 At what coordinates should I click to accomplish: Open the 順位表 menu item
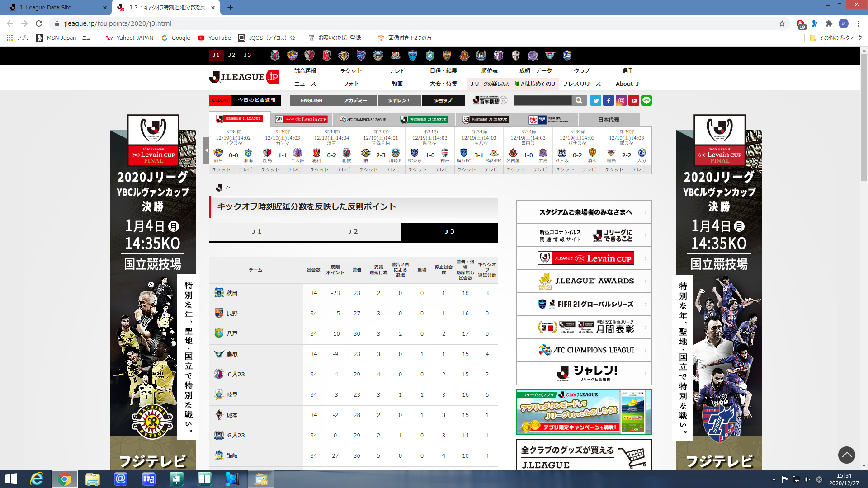(x=489, y=71)
